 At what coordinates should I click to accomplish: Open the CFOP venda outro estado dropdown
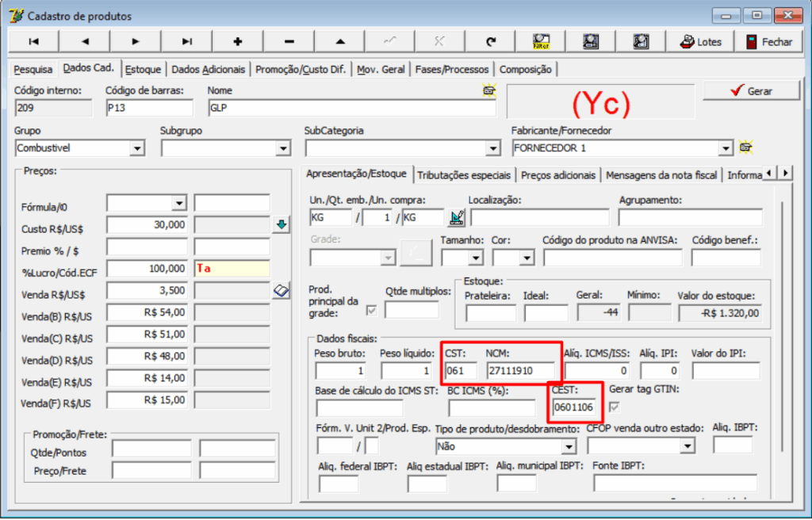(688, 445)
